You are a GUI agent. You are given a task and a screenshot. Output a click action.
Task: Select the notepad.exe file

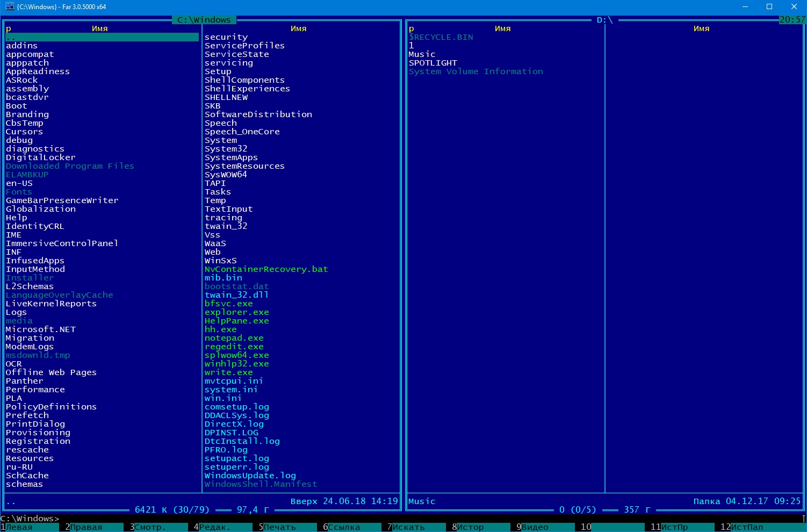click(x=234, y=338)
